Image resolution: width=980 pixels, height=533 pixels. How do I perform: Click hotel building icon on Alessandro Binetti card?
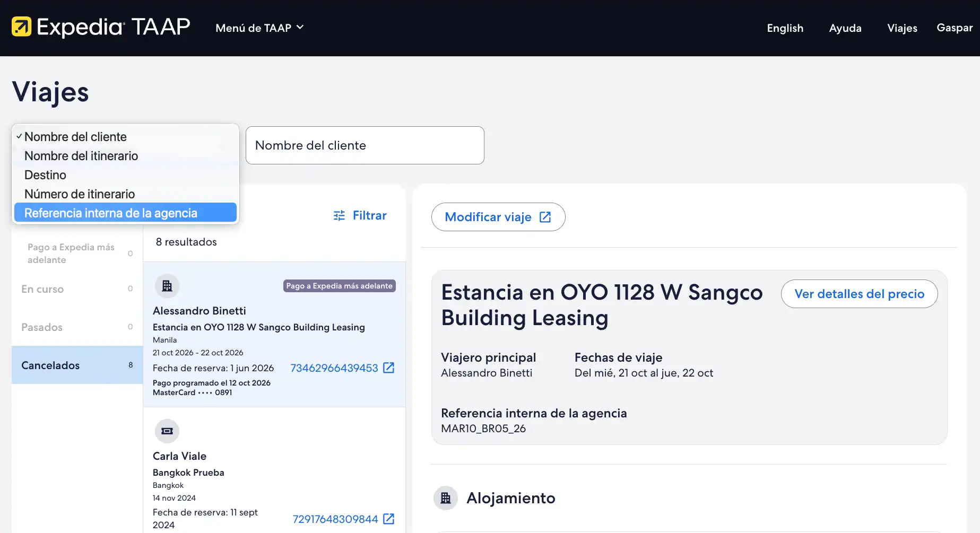coord(167,286)
